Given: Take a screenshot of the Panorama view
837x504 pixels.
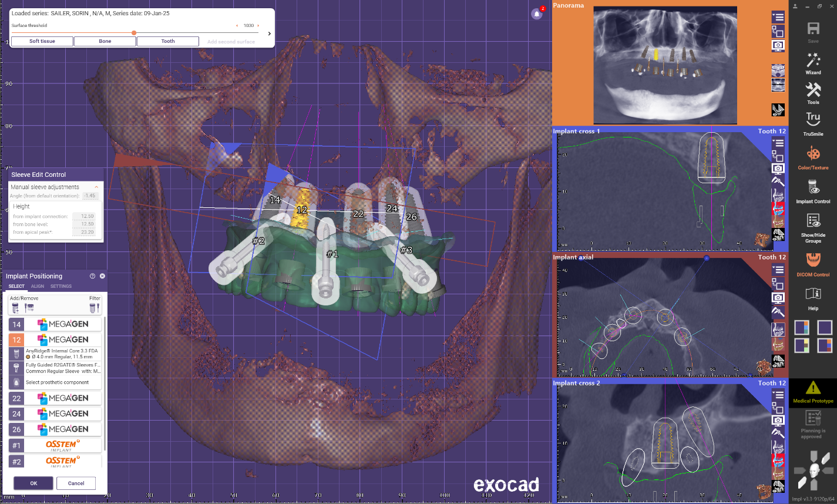Looking at the screenshot, I should tap(778, 45).
